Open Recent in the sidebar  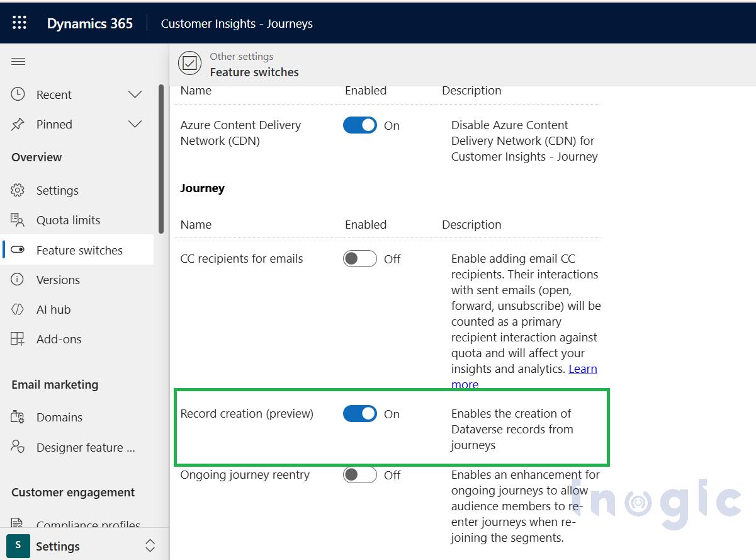[77, 94]
